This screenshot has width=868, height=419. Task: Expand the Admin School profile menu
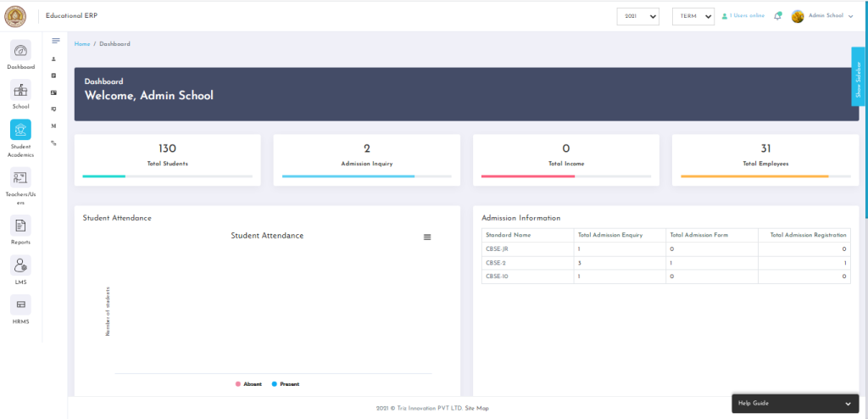(x=822, y=16)
